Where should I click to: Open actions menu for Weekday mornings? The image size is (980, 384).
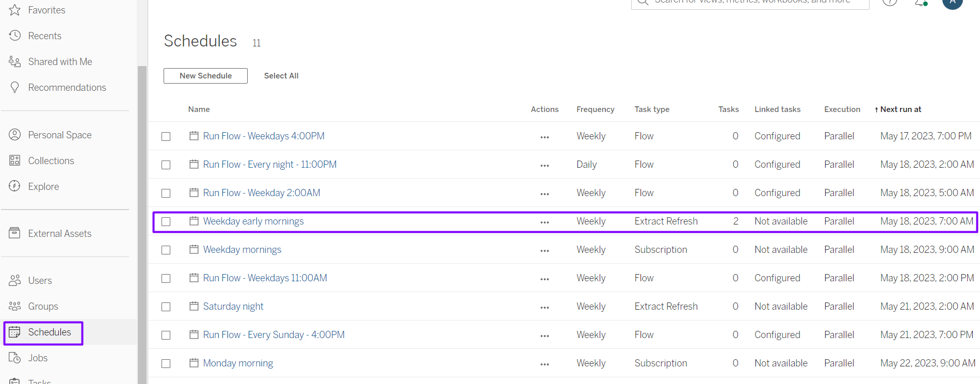pos(544,250)
